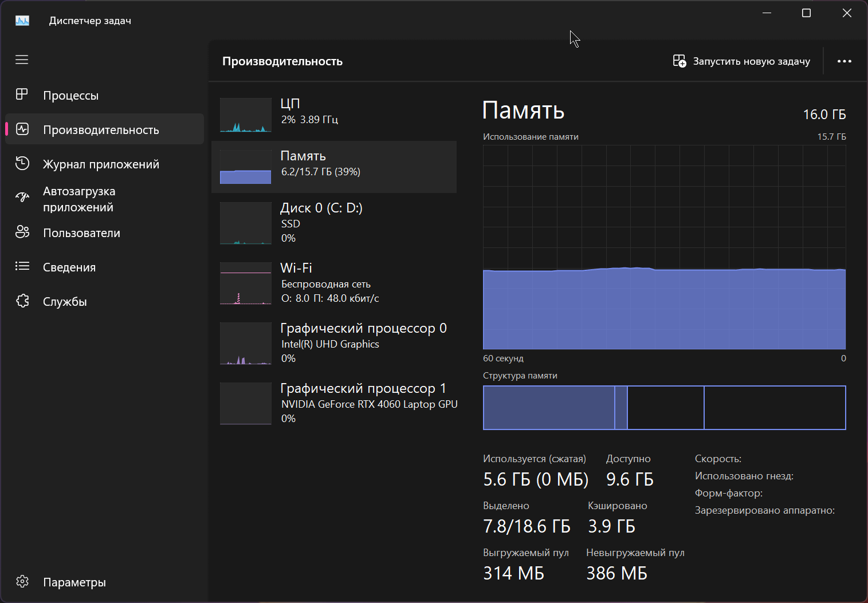Open the Процессы page
Viewport: 868px width, 603px height.
pyautogui.click(x=104, y=95)
